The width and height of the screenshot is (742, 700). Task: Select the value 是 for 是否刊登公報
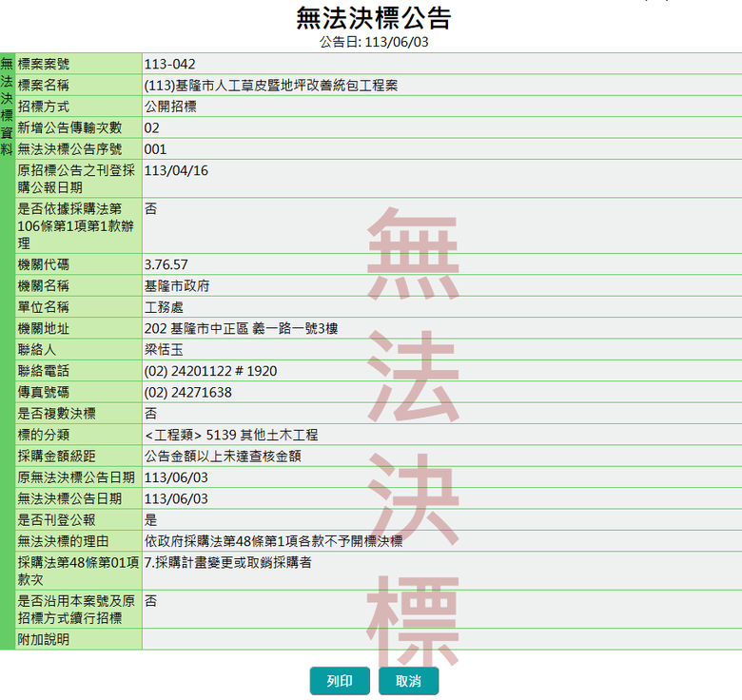point(150,520)
